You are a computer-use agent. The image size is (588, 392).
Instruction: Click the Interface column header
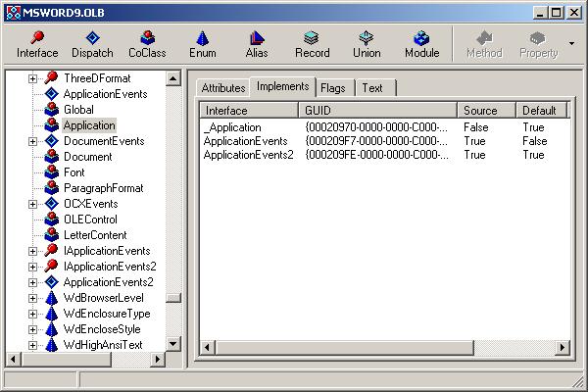pyautogui.click(x=249, y=111)
